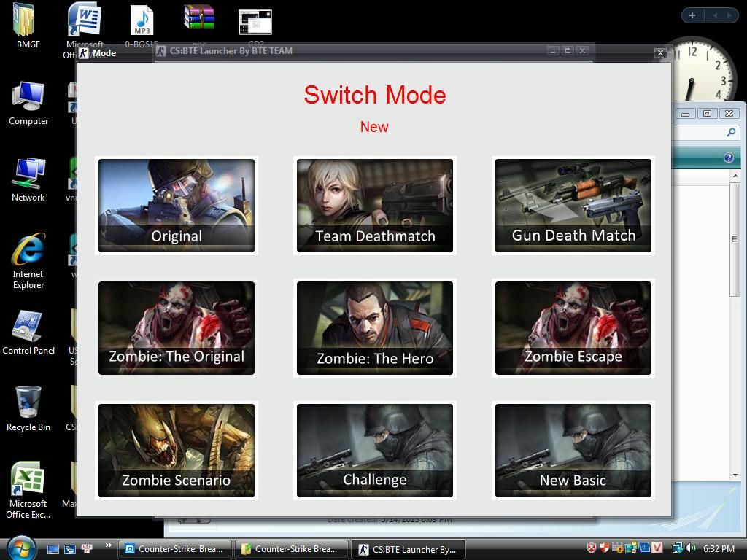Select Zombie: The Original mode
The width and height of the screenshot is (747, 560).
point(177,328)
